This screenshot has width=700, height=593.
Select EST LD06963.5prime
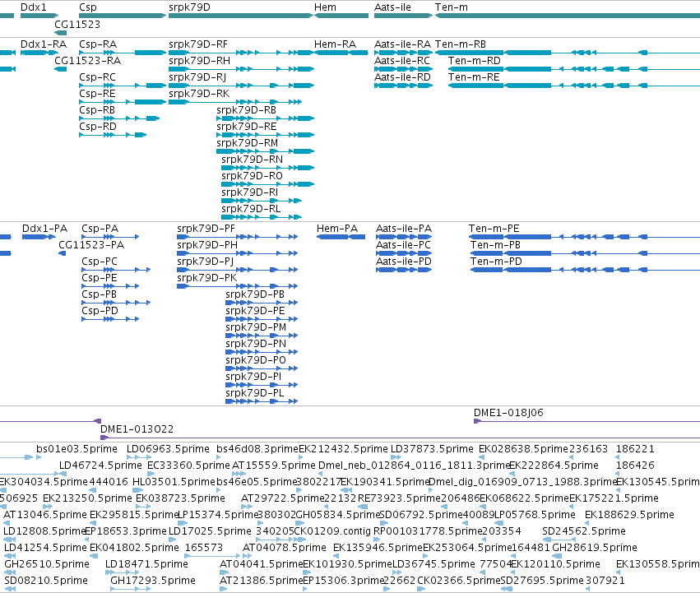coord(168,449)
